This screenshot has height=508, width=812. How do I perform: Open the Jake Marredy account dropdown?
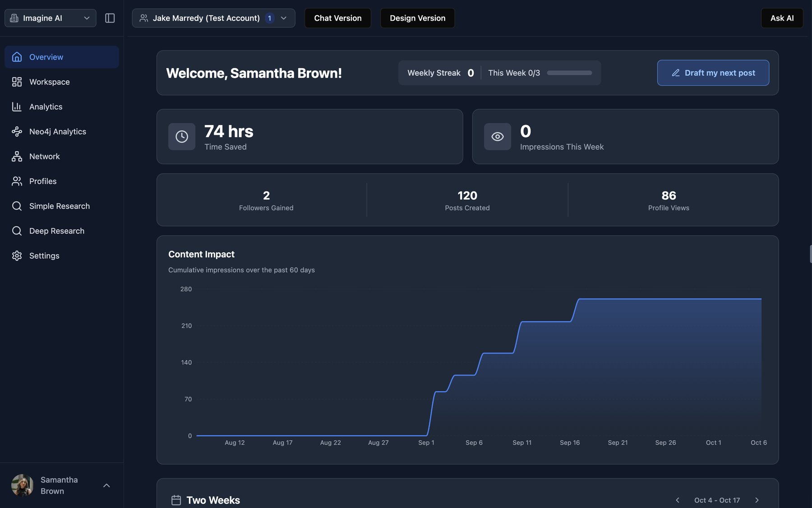point(213,18)
